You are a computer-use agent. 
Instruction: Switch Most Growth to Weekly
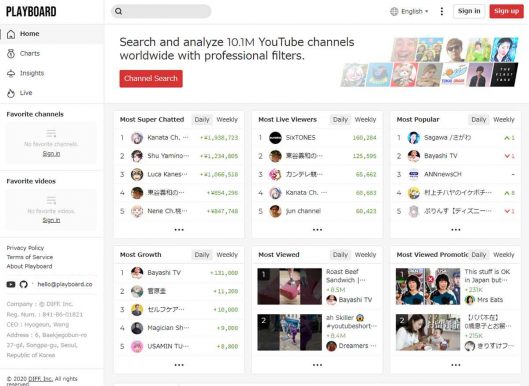tap(227, 255)
